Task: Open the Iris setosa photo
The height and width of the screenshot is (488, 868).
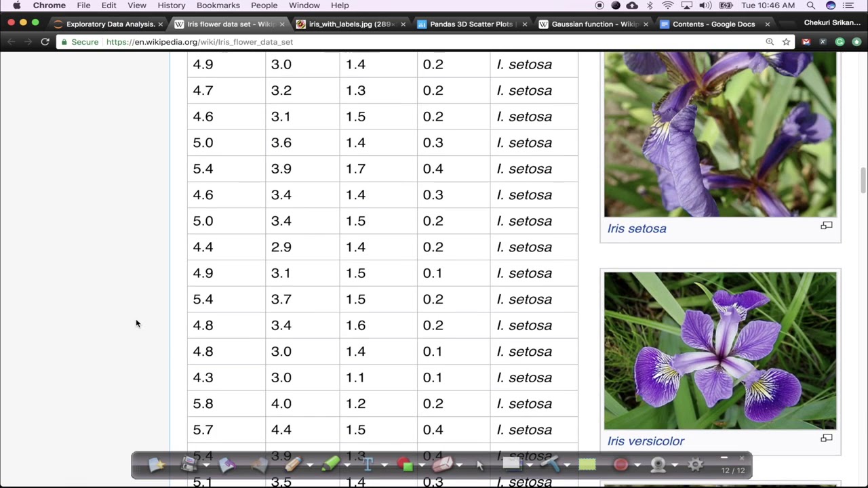Action: coord(720,134)
